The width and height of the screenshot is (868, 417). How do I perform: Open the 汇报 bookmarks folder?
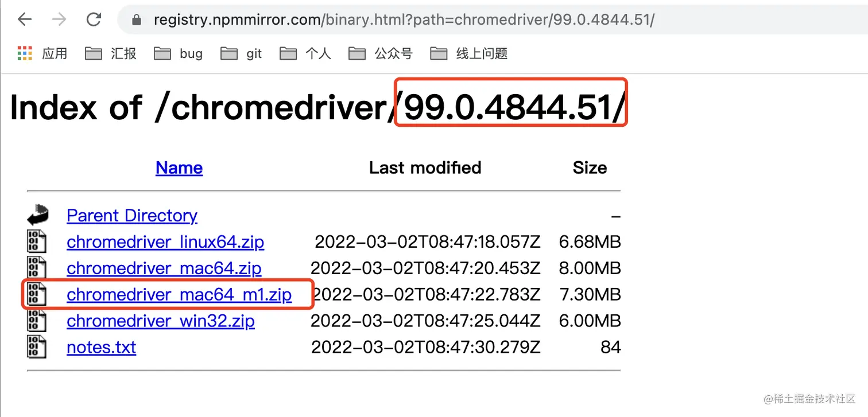pos(111,54)
